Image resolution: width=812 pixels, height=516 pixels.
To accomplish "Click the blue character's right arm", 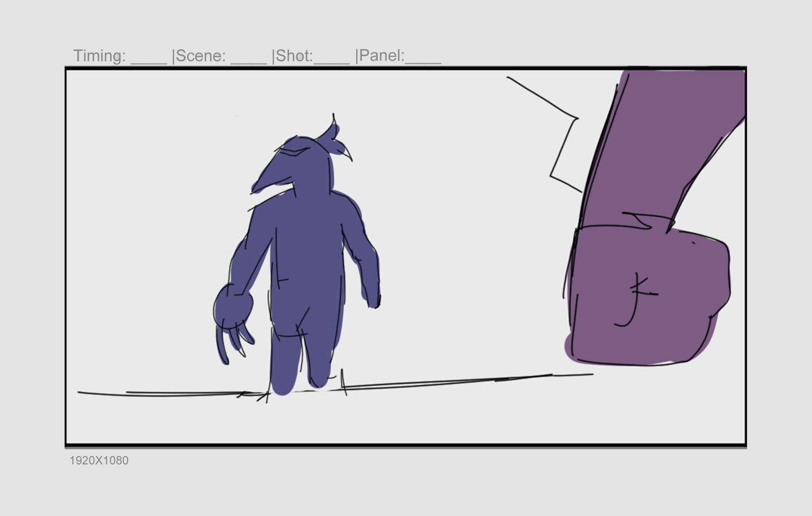I will coord(366,262).
